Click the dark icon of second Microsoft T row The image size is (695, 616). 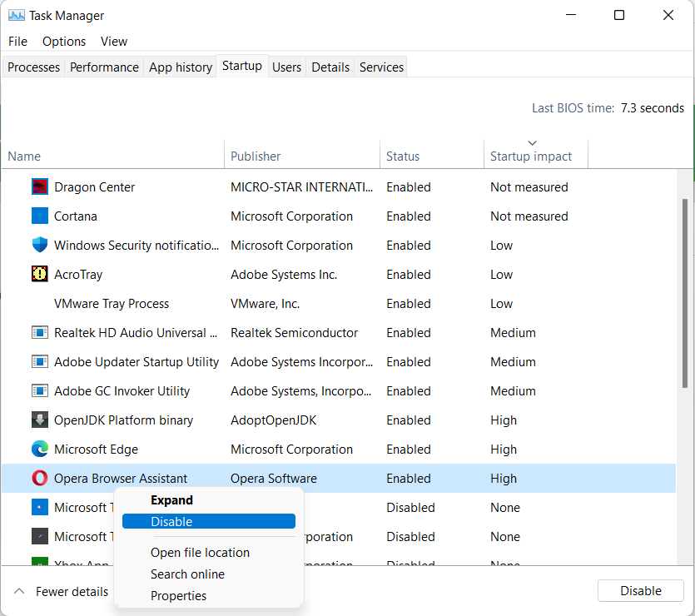point(40,536)
